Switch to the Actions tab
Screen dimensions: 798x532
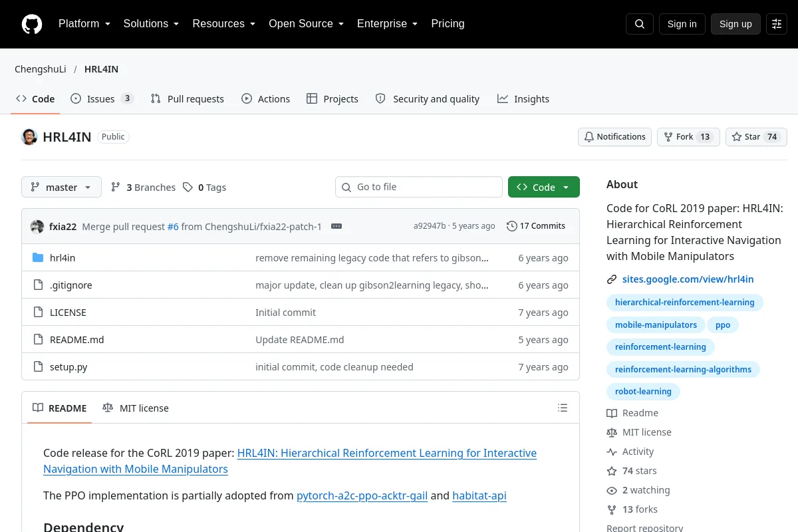point(265,98)
